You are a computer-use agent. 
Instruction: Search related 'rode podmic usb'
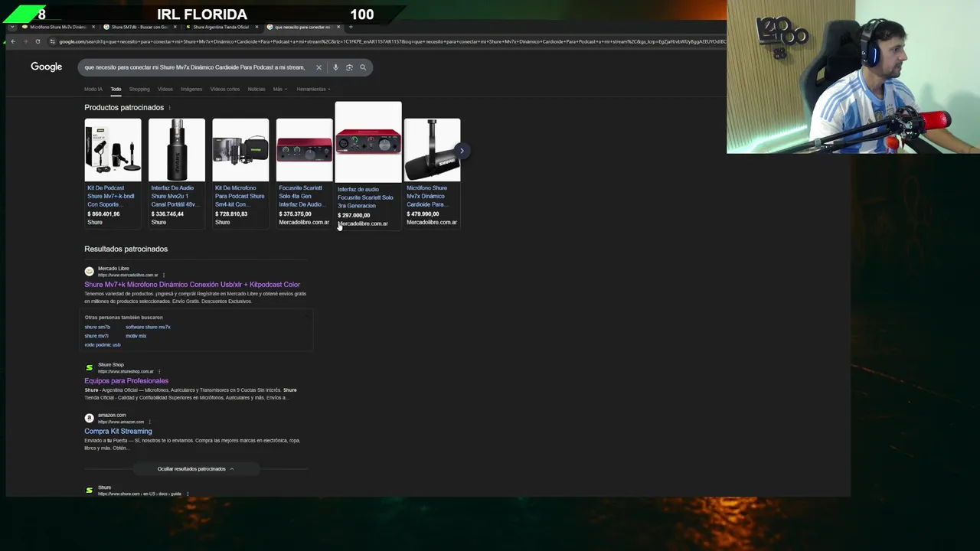[x=103, y=345]
